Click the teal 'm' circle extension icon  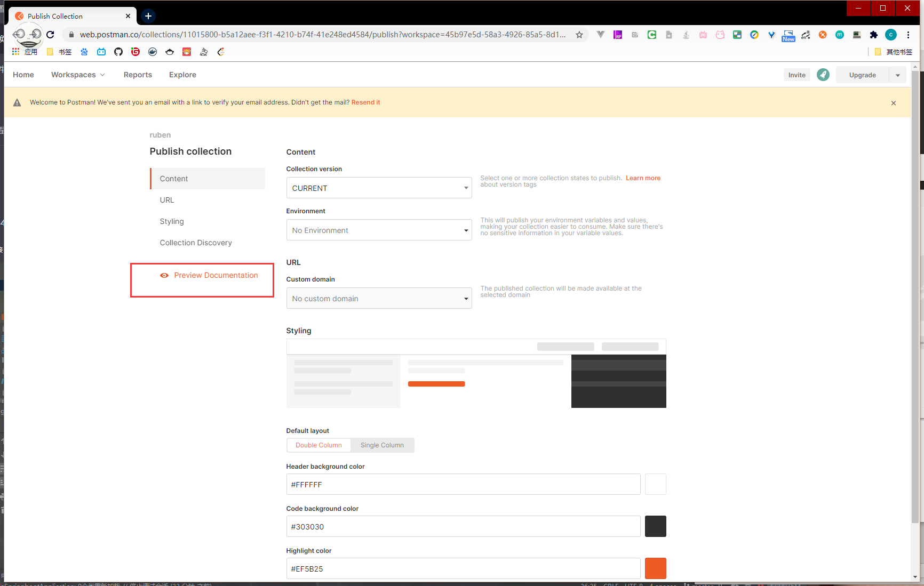840,35
